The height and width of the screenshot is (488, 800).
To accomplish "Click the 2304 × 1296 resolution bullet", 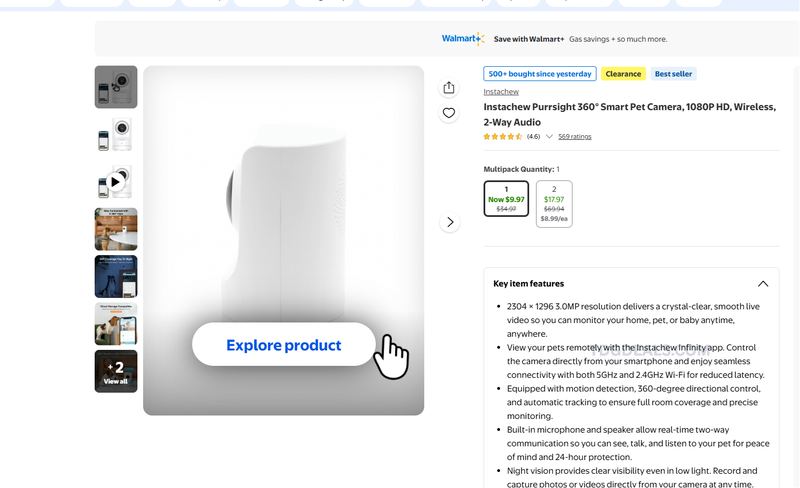I will click(633, 320).
